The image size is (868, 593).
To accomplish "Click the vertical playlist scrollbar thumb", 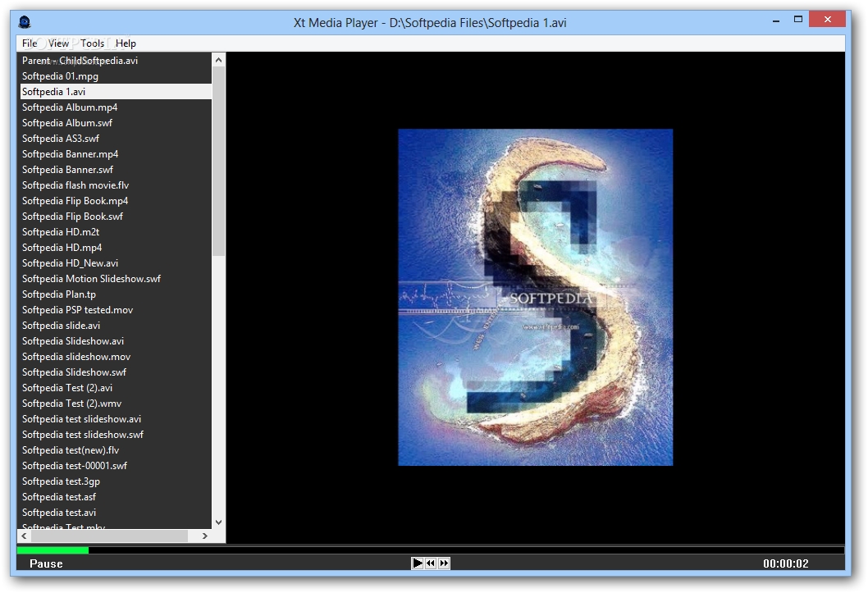I will tap(219, 161).
